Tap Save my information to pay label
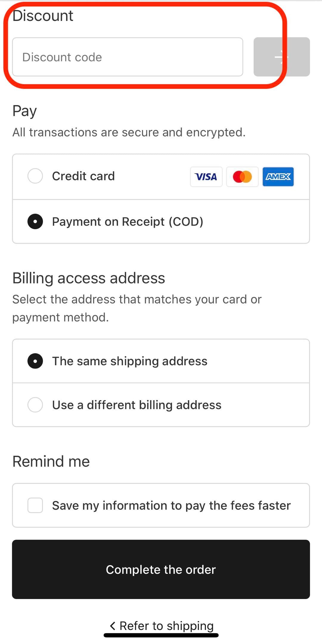The height and width of the screenshot is (644, 322). [x=171, y=506]
